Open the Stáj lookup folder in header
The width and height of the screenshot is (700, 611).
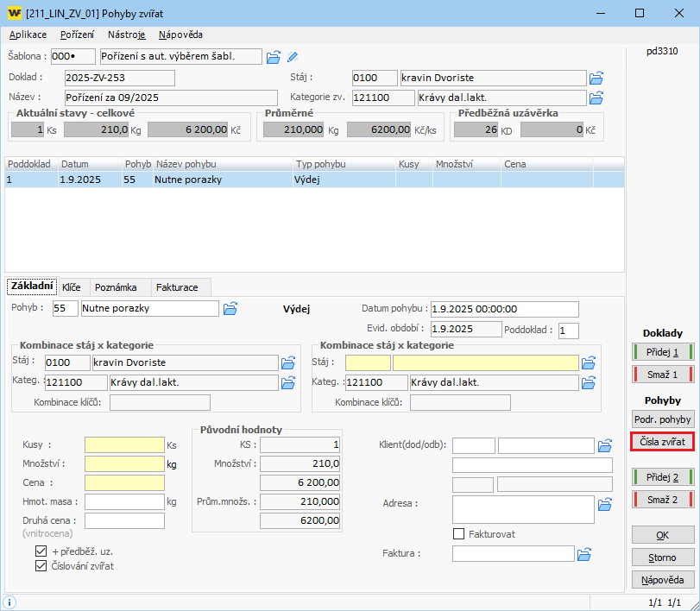tap(596, 78)
